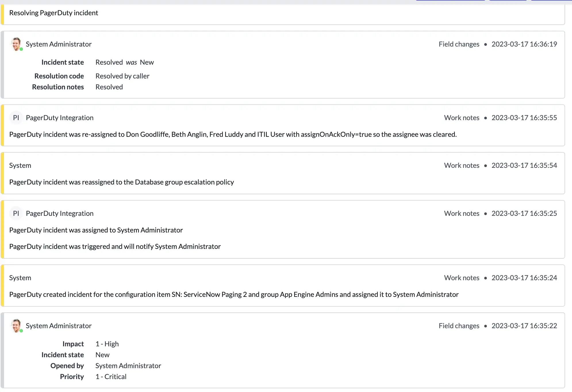Click Field changes label at 16:35:22
The height and width of the screenshot is (392, 572).
[459, 326]
